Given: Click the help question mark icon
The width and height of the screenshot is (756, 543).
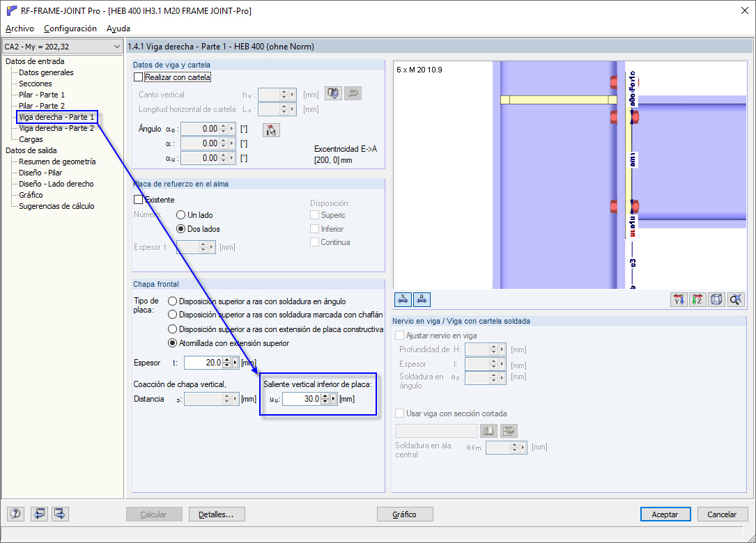Looking at the screenshot, I should [15, 514].
